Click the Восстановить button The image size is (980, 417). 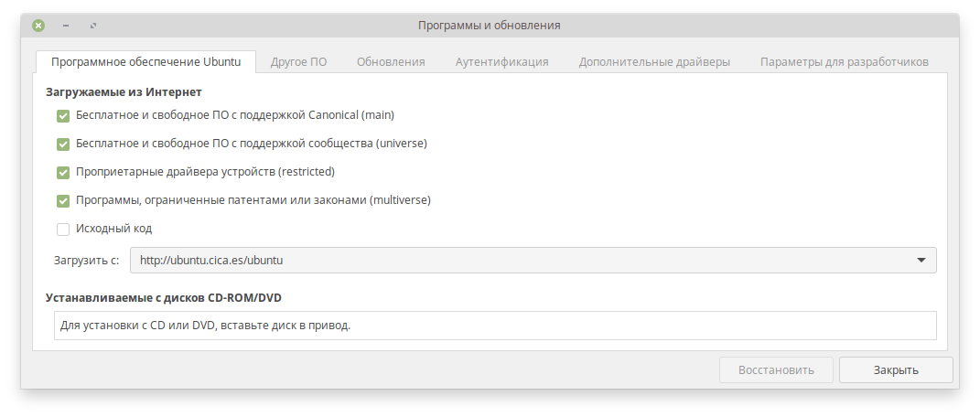pos(776,370)
